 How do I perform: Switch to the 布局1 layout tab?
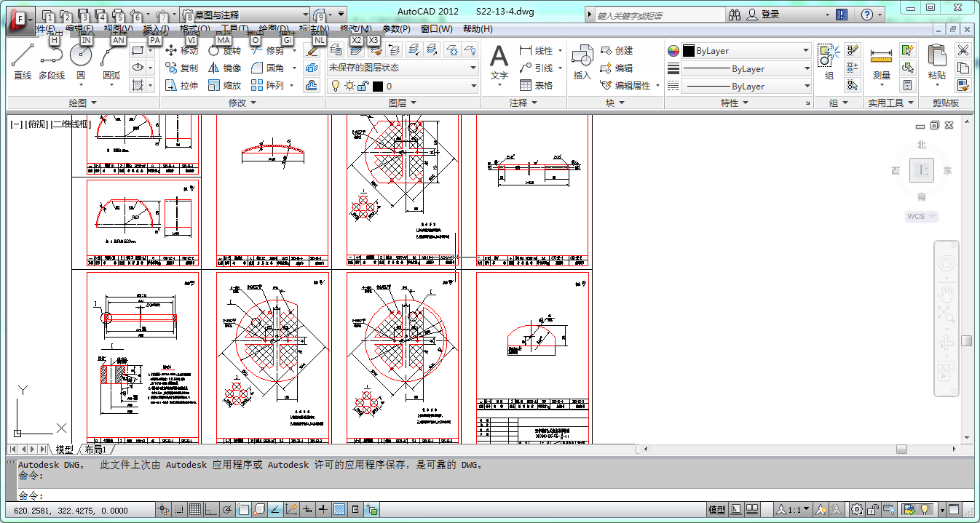[x=95, y=450]
